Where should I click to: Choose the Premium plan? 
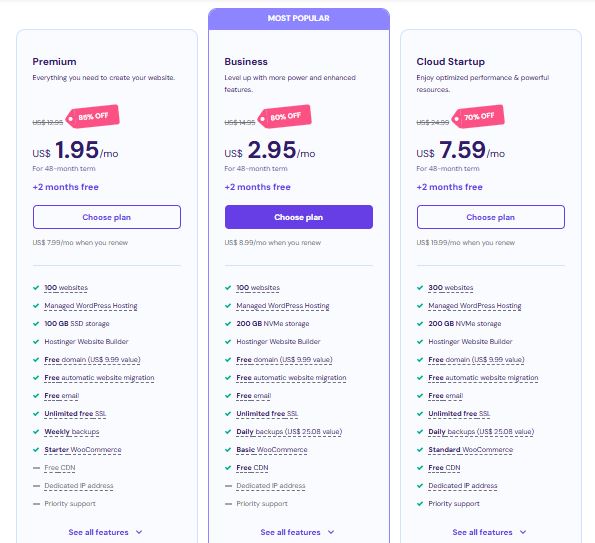[107, 217]
